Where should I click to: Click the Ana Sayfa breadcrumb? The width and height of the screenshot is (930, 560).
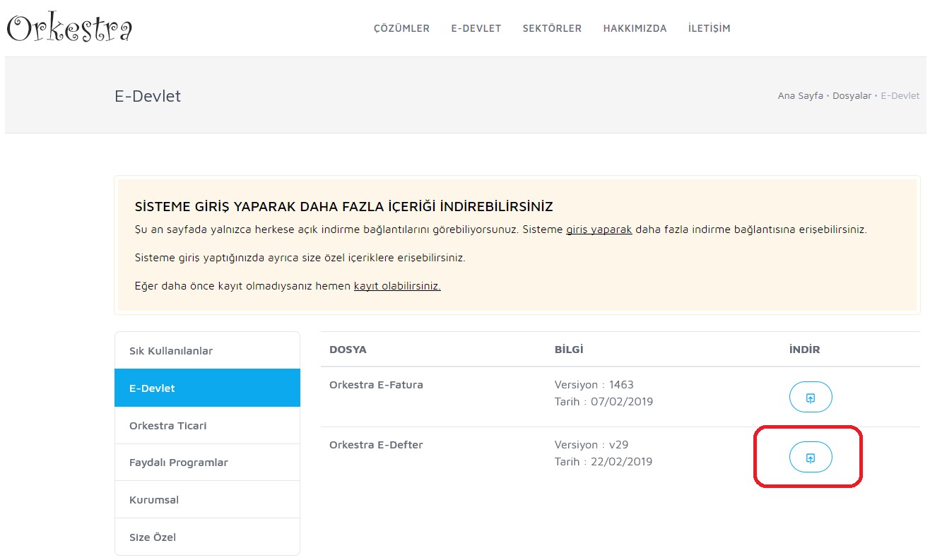tap(800, 96)
